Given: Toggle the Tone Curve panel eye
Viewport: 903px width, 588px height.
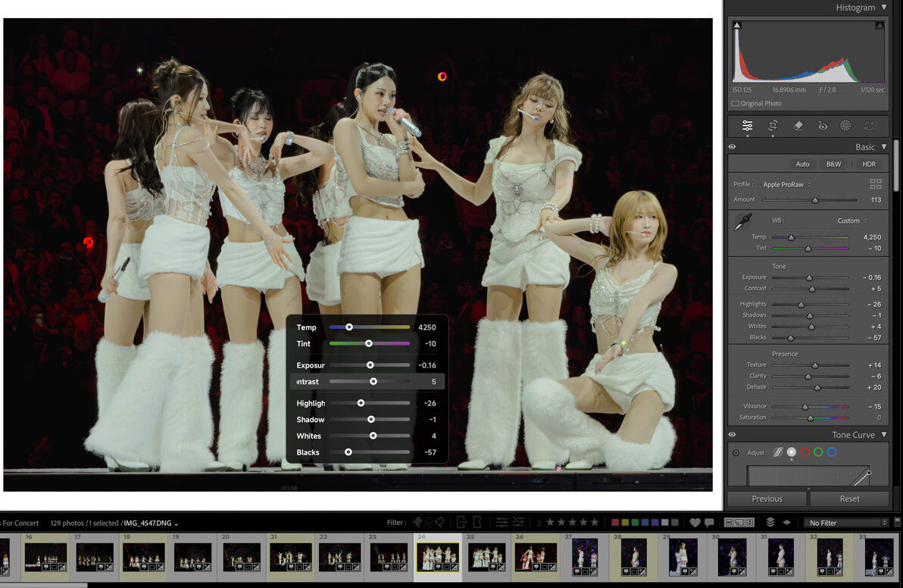Looking at the screenshot, I should coord(732,434).
